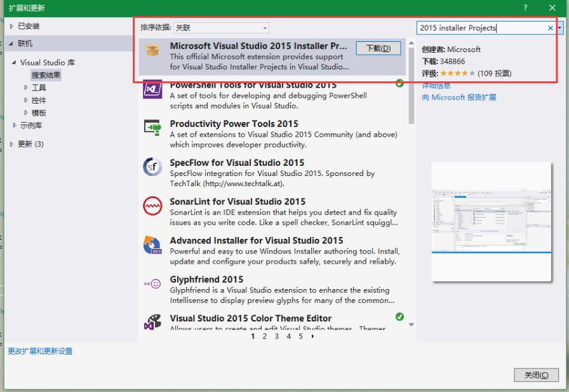Click the Color Theme Editor icon
Viewport: 569px width, 392px height.
(x=152, y=322)
